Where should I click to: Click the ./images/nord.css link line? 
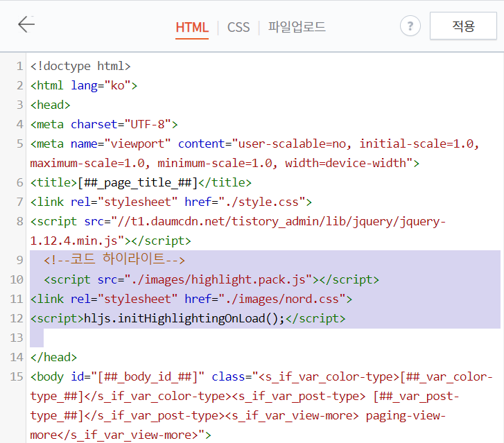tap(191, 299)
